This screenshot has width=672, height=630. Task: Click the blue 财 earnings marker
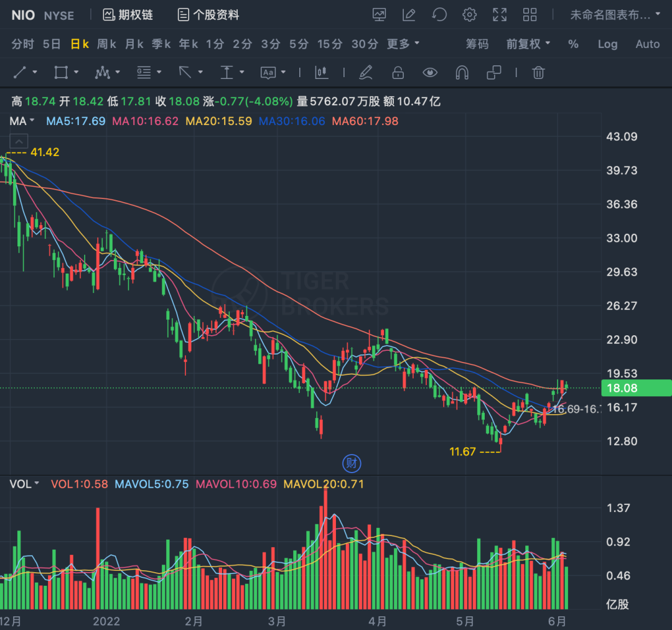pos(352,463)
